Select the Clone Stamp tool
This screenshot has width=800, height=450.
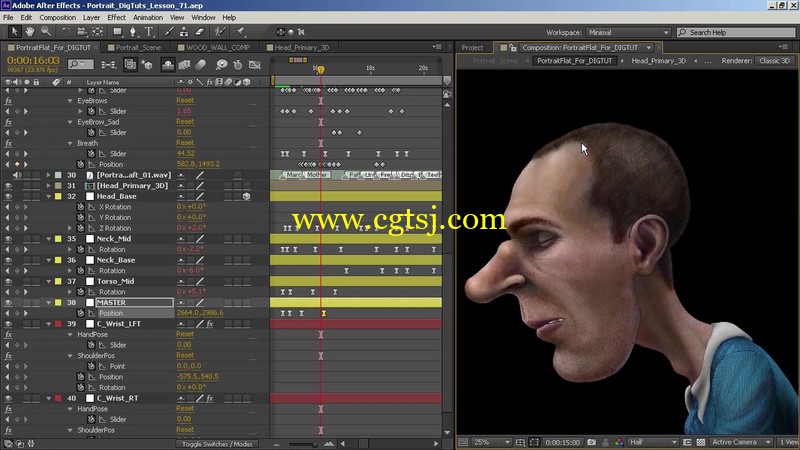184,32
